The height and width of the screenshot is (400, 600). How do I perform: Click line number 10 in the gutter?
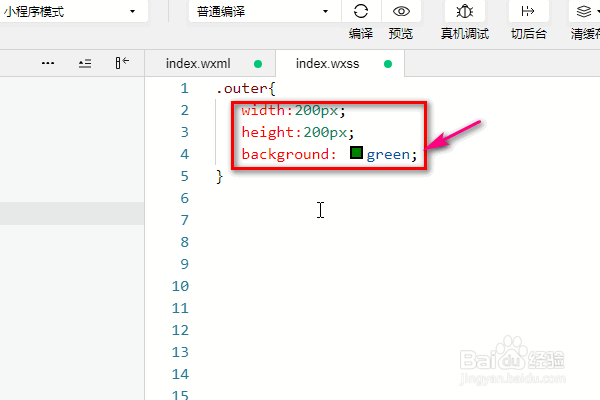[180, 286]
